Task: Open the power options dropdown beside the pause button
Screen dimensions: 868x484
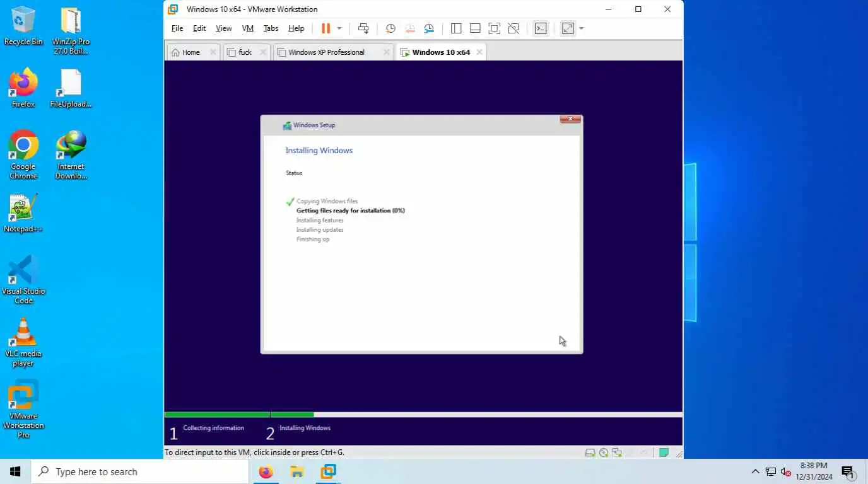Action: 339,28
